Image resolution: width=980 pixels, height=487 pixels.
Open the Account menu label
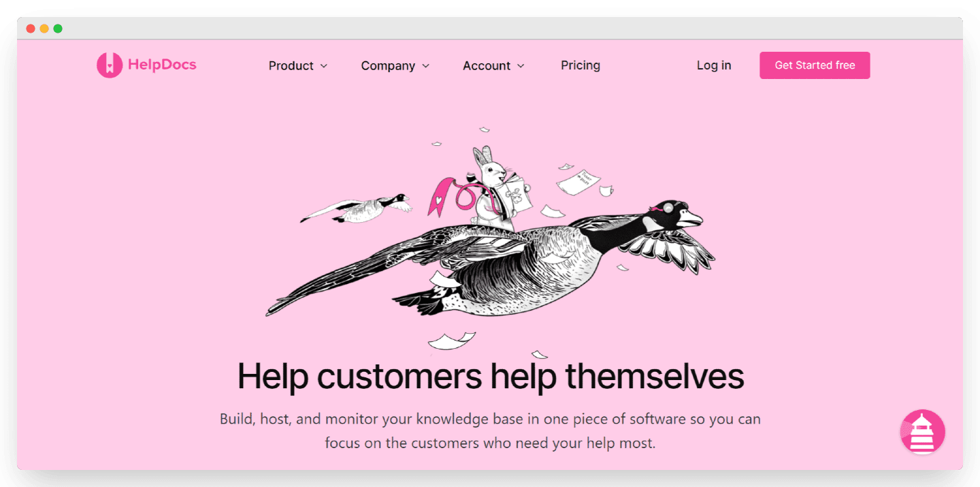tap(487, 66)
